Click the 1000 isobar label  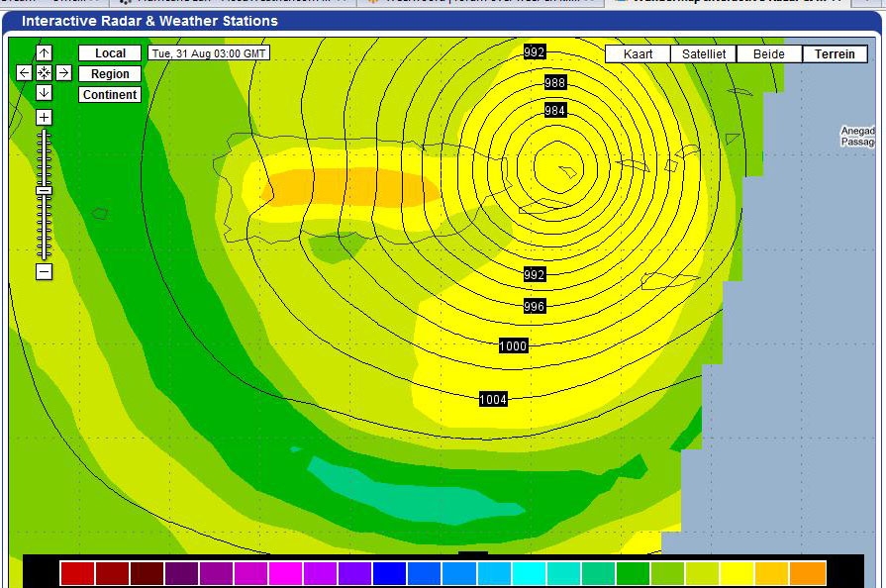pyautogui.click(x=513, y=346)
